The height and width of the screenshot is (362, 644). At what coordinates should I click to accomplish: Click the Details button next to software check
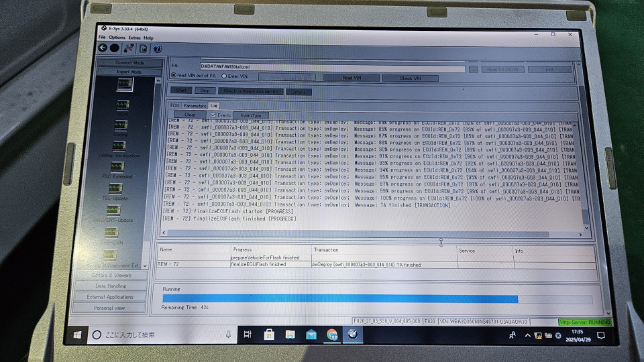tap(299, 92)
